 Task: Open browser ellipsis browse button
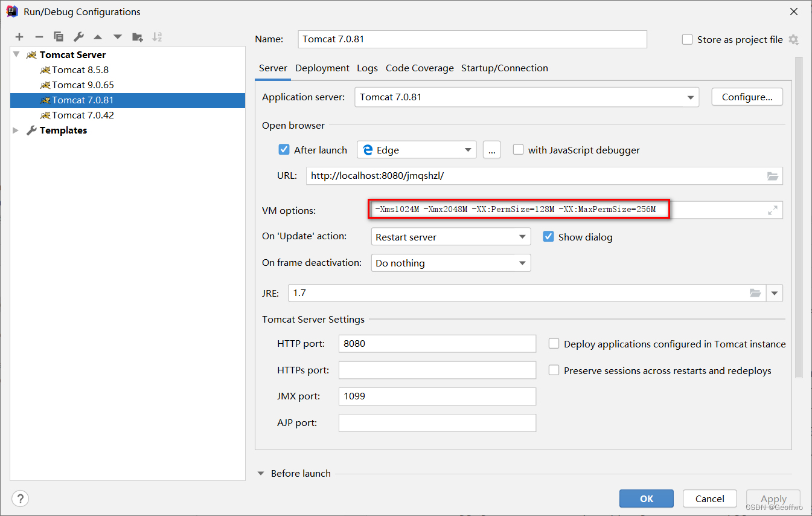point(492,150)
